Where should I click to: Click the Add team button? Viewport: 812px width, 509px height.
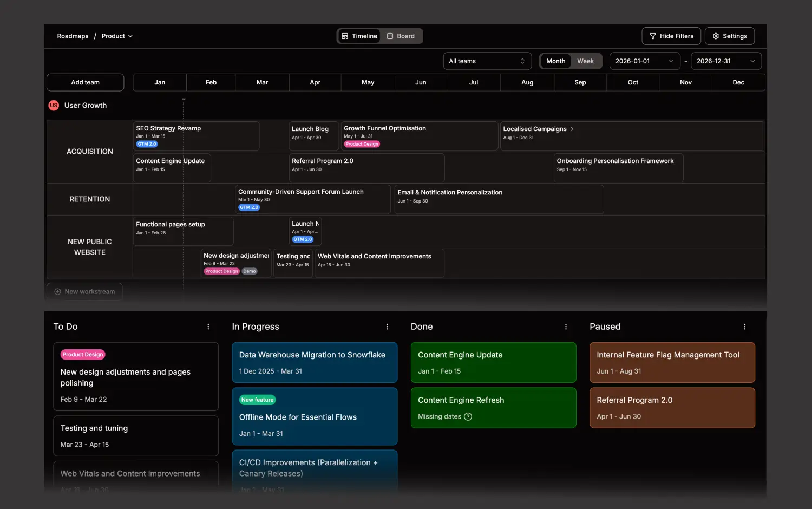85,82
